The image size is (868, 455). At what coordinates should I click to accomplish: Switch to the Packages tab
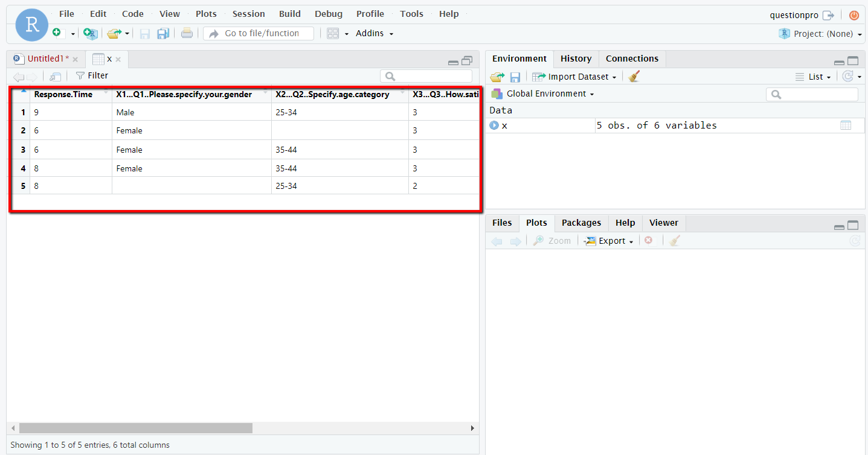click(581, 223)
